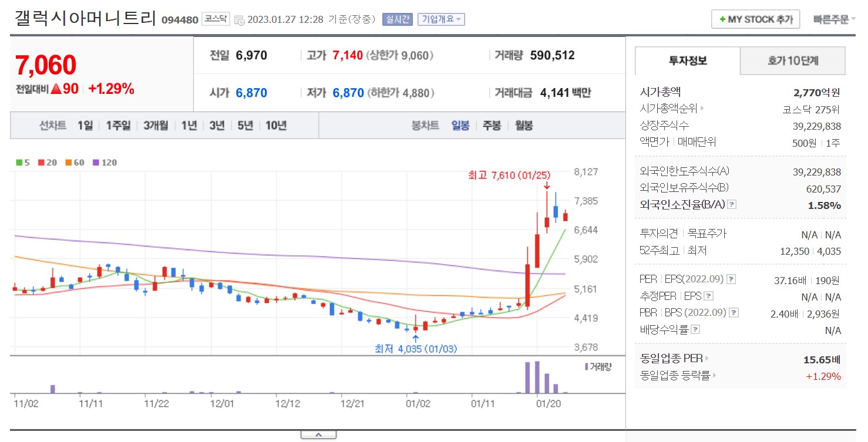The width and height of the screenshot is (868, 442).
Task: Click the 최고 7,610 (01/25) chart marker
Action: tap(509, 175)
